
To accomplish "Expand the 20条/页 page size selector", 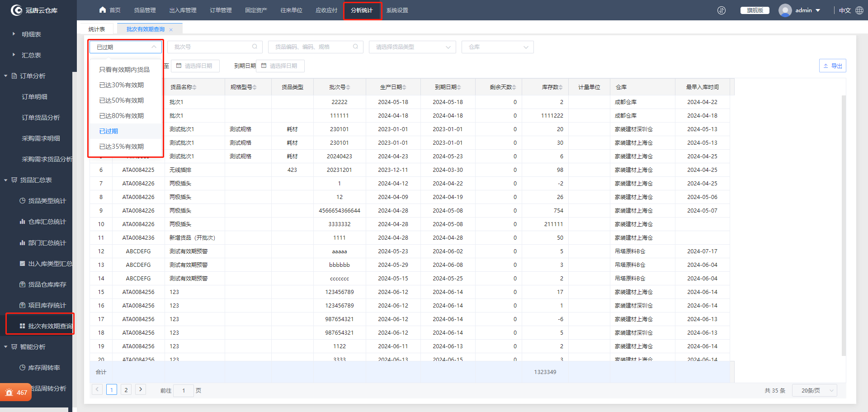I will 814,390.
